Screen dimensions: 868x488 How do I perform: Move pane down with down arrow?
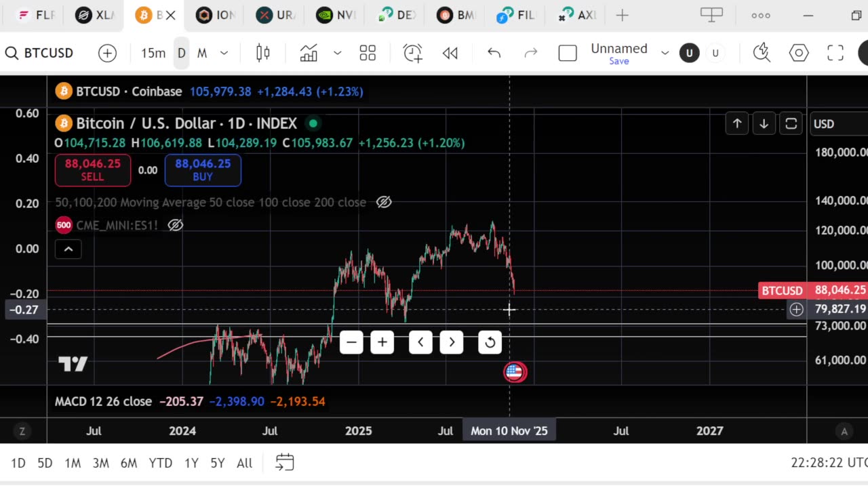[764, 123]
